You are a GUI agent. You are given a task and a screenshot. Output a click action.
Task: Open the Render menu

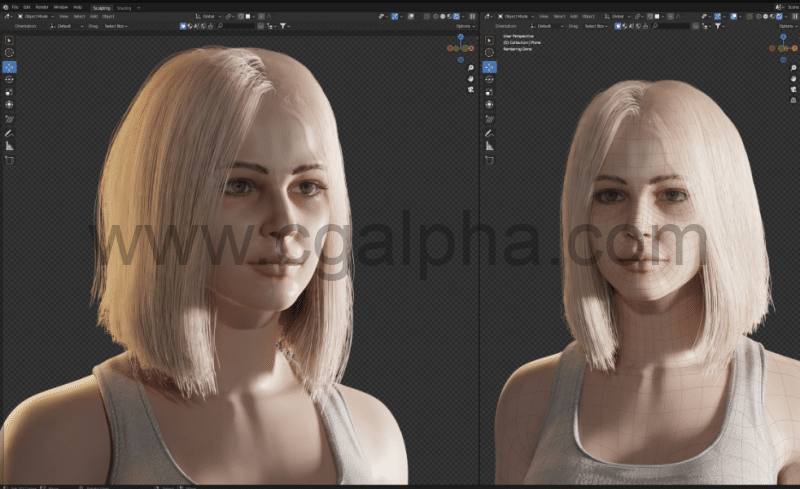point(42,7)
